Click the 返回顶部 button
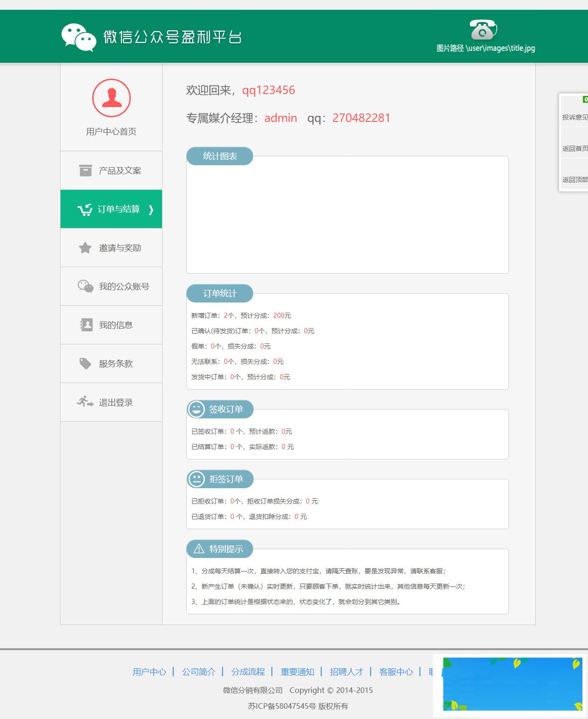Screen dimensions: 588x719 click(575, 179)
